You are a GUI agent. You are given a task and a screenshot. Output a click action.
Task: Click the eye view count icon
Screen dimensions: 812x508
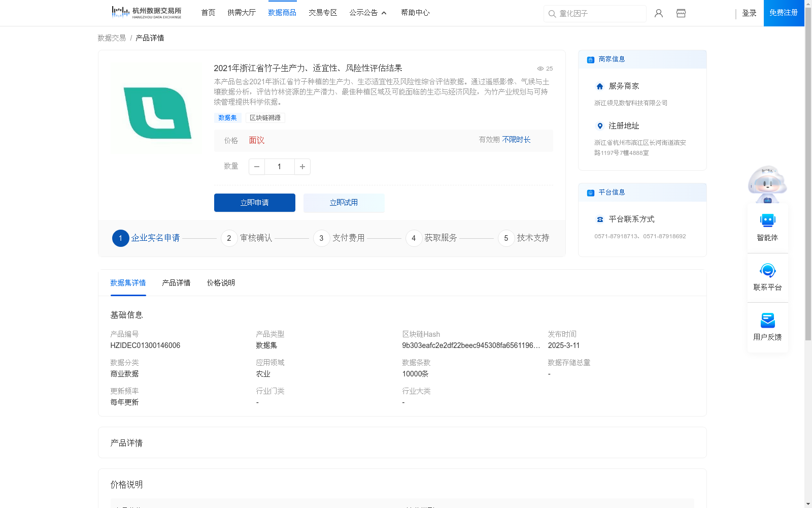point(540,69)
